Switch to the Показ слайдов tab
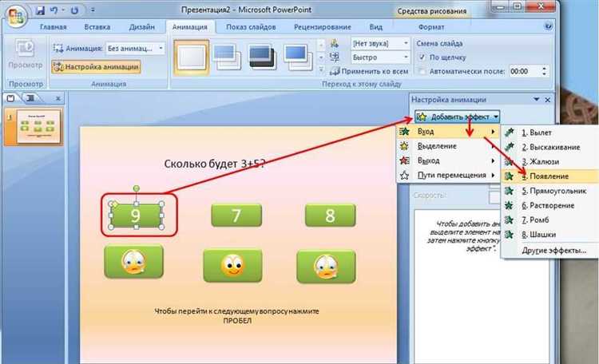 (x=251, y=27)
